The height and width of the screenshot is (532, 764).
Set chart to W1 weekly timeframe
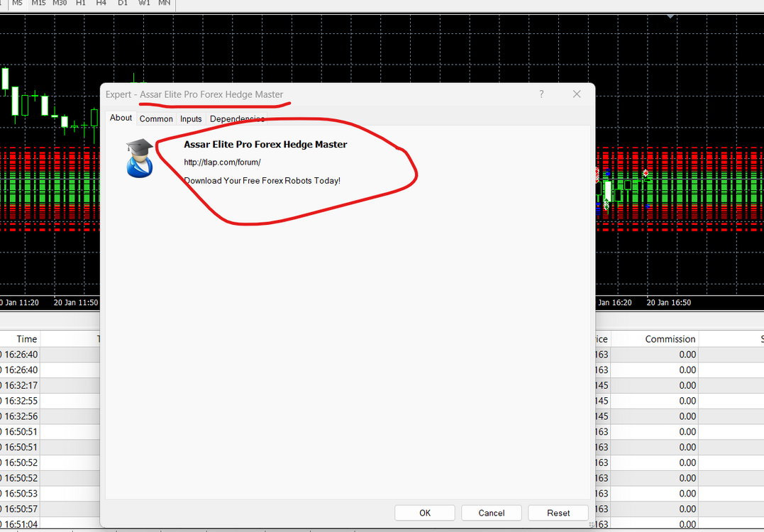[x=144, y=4]
